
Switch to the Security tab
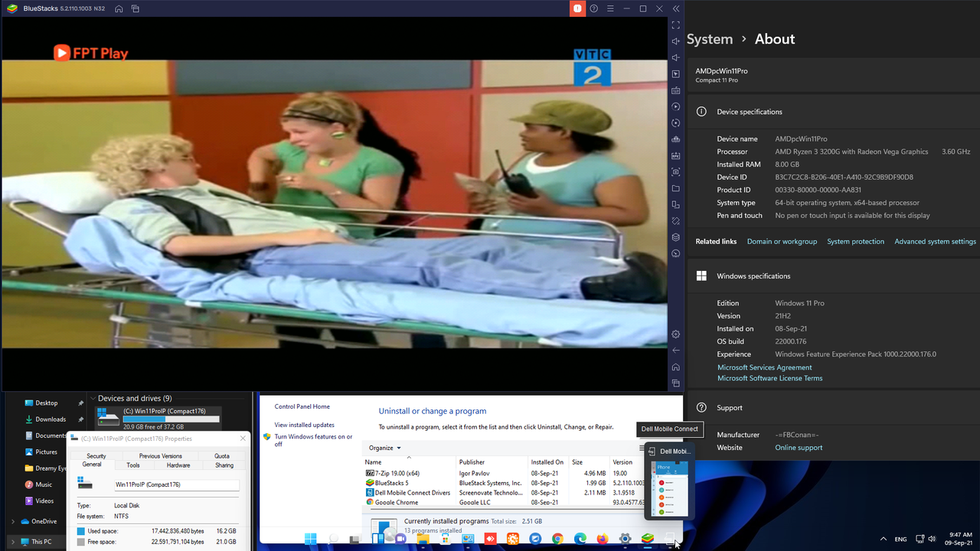pos(96,456)
